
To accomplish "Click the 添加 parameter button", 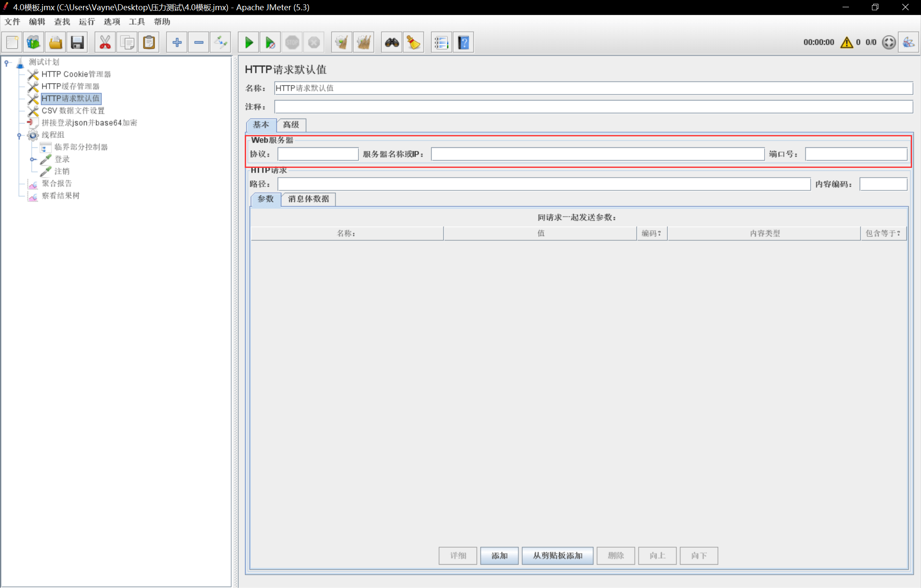I will (499, 556).
